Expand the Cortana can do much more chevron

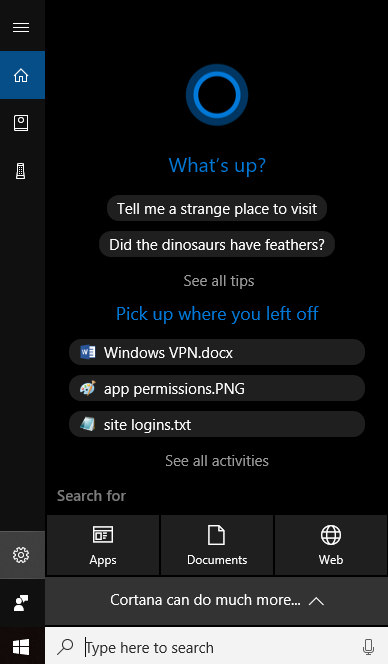(316, 600)
